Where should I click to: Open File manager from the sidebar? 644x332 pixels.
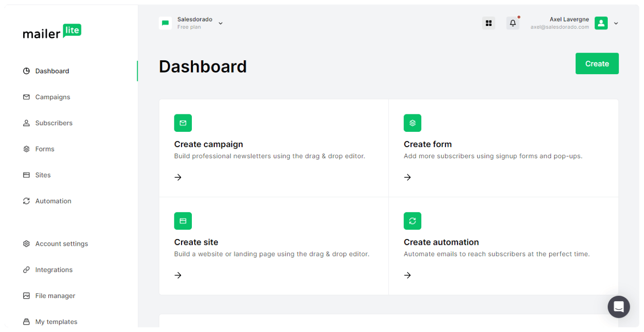pyautogui.click(x=55, y=296)
